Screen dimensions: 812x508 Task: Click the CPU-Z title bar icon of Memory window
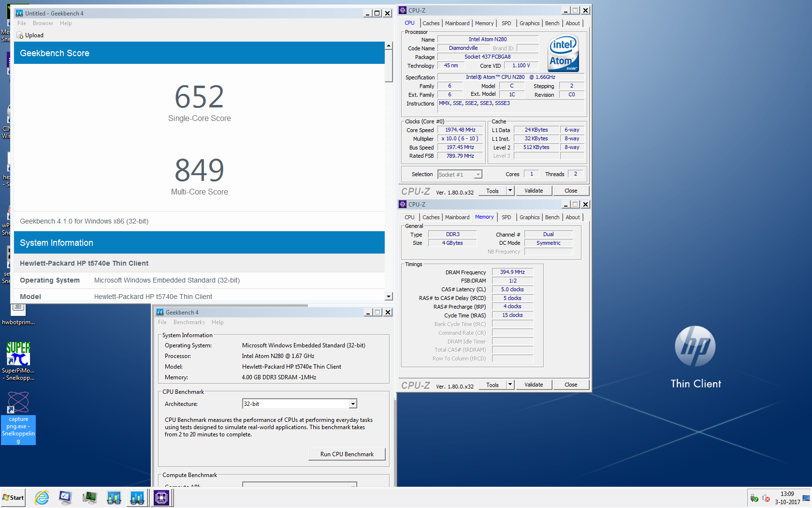[x=403, y=204]
